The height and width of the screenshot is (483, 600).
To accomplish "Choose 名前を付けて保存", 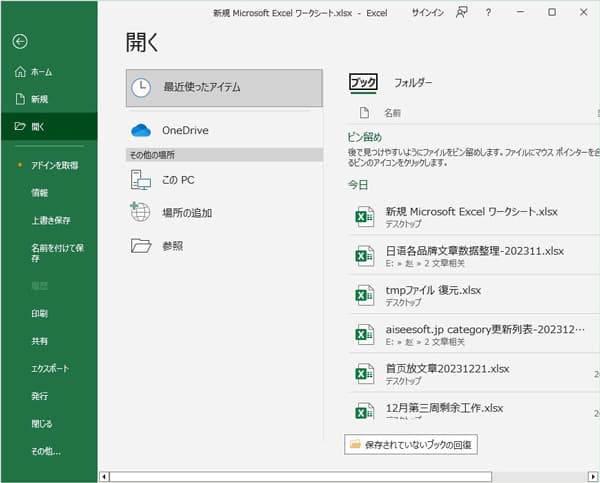I will pos(57,253).
